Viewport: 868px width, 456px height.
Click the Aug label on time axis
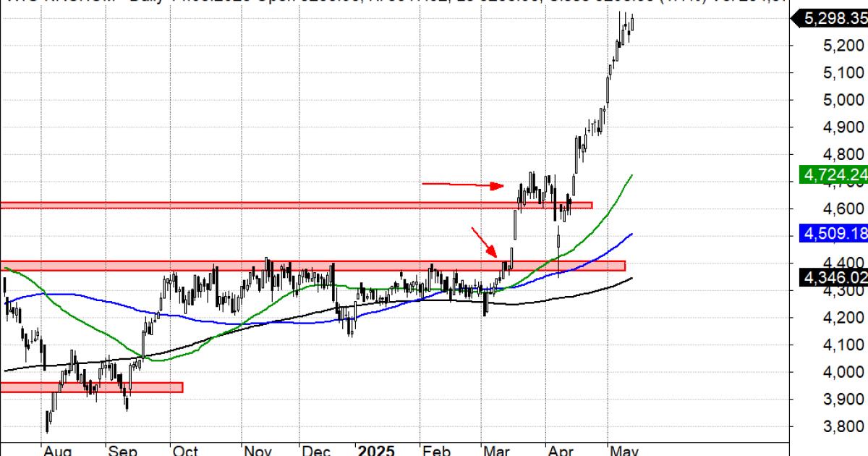pos(58,450)
